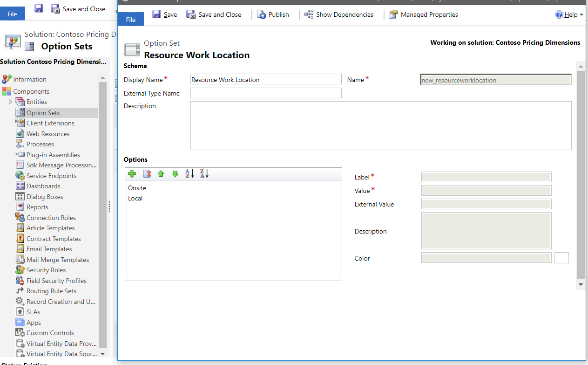Click the Help question mark icon
This screenshot has width=588, height=365.
559,14
